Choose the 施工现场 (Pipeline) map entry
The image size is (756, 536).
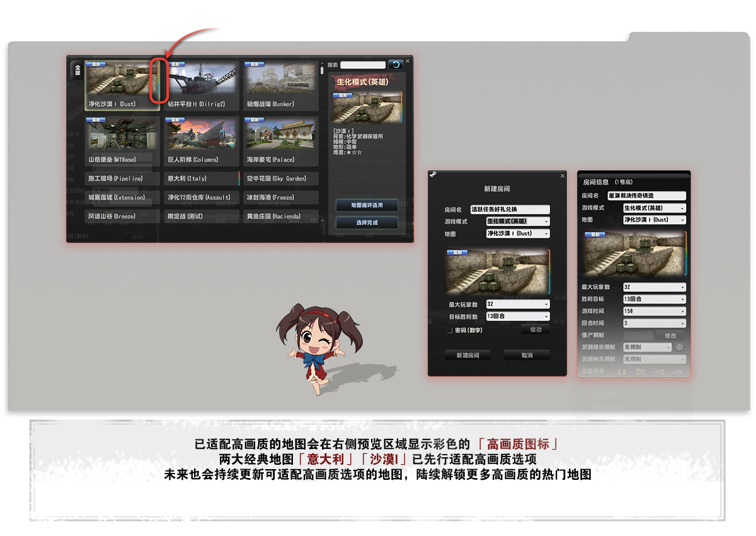tap(122, 178)
